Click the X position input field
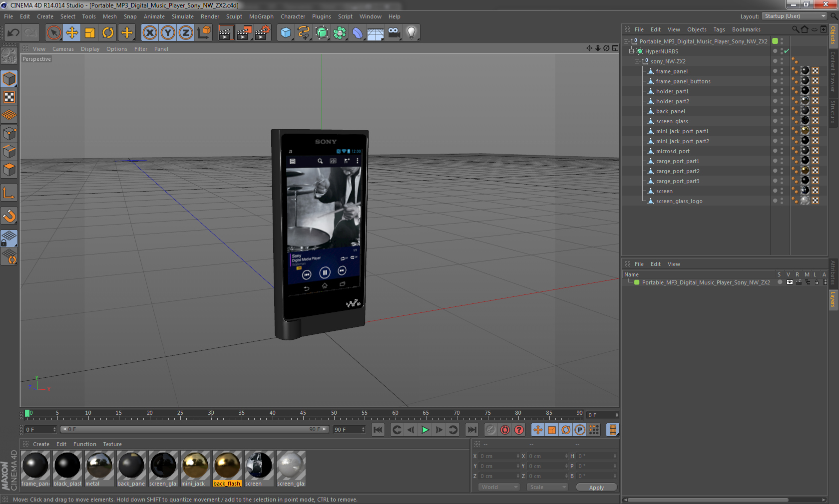Screen dimensions: 839x504 (x=499, y=456)
